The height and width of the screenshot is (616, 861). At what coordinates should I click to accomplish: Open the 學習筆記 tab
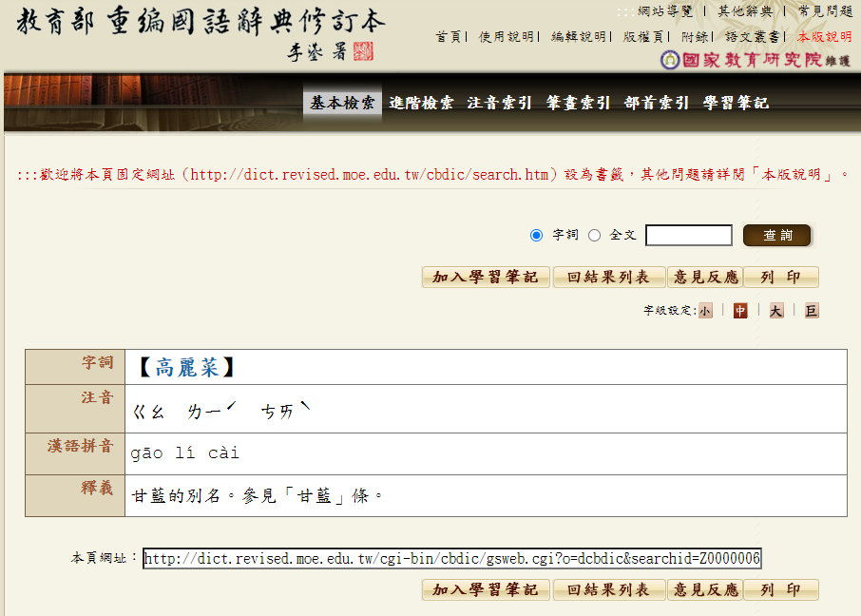pyautogui.click(x=736, y=103)
